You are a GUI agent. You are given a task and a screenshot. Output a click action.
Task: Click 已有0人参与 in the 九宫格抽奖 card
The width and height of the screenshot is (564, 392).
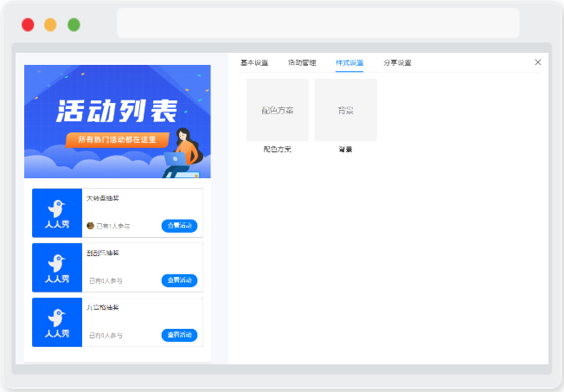(x=106, y=336)
